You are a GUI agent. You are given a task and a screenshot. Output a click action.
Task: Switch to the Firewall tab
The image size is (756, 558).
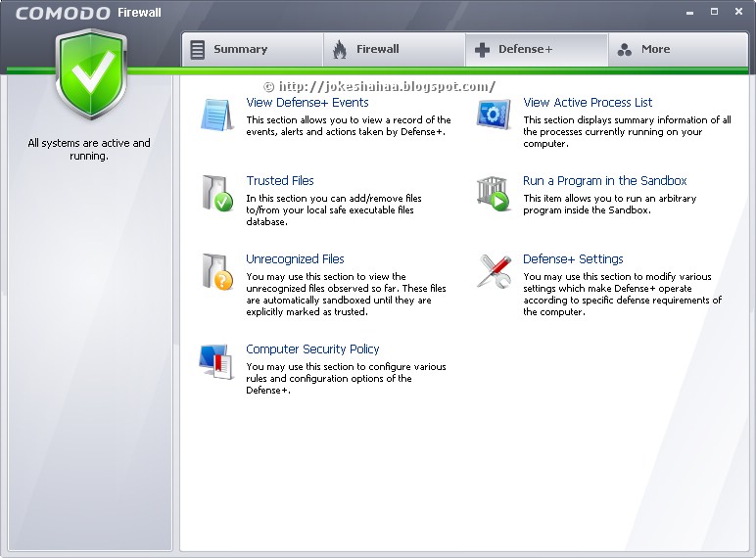coord(394,49)
